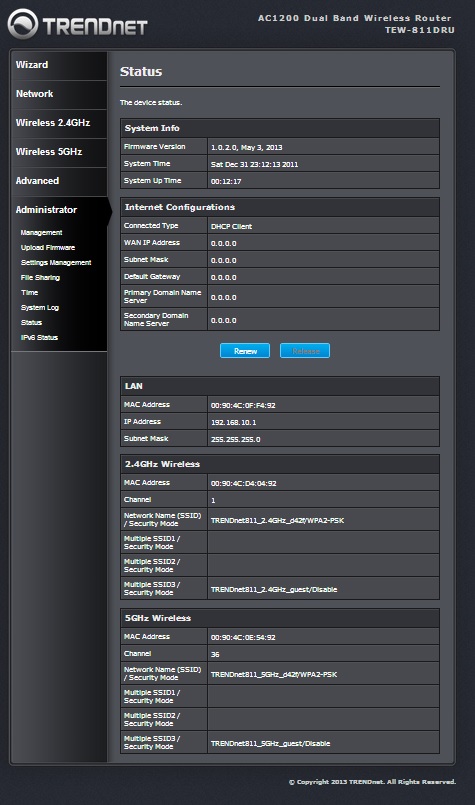Open Wireless 5GHz settings

click(49, 152)
